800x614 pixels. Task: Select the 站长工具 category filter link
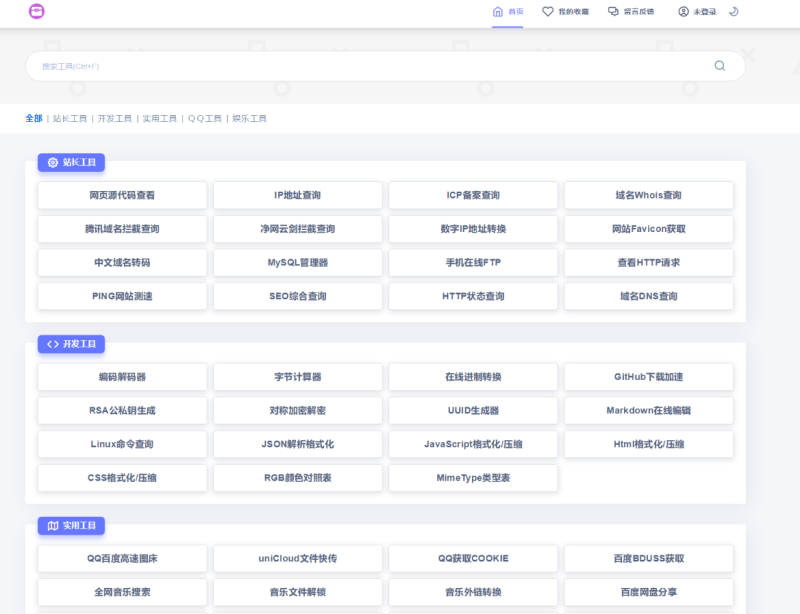[70, 118]
